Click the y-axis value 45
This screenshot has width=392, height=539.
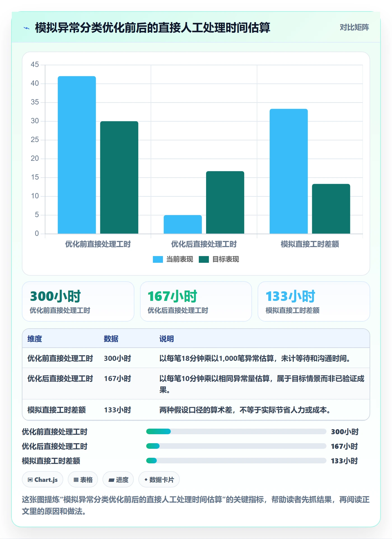click(35, 65)
